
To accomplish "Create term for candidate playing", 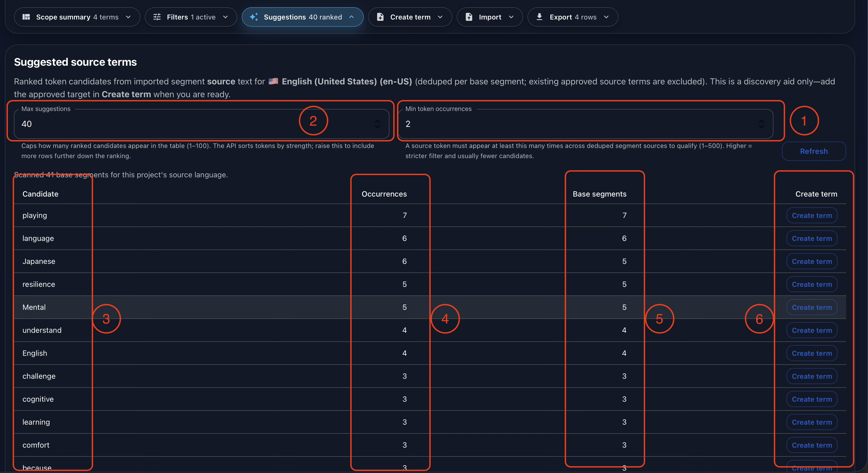I will [812, 215].
